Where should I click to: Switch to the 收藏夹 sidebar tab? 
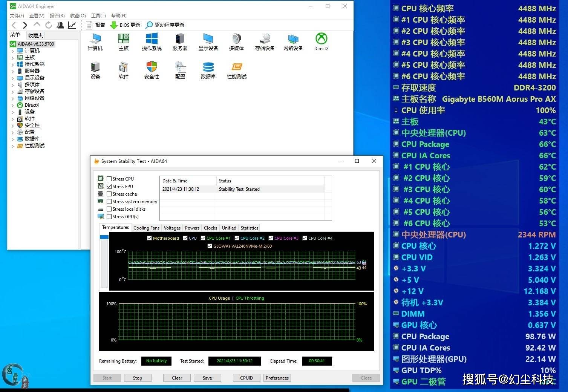[x=35, y=35]
